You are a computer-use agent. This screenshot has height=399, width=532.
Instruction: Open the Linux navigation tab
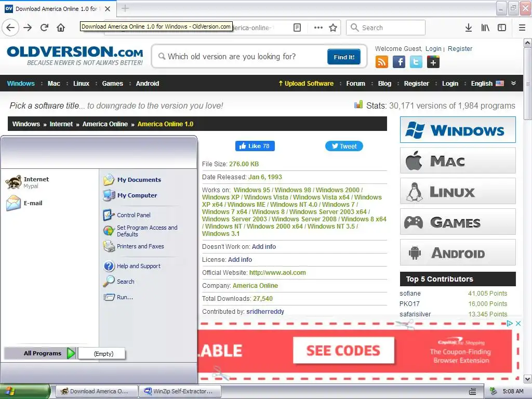coord(81,84)
